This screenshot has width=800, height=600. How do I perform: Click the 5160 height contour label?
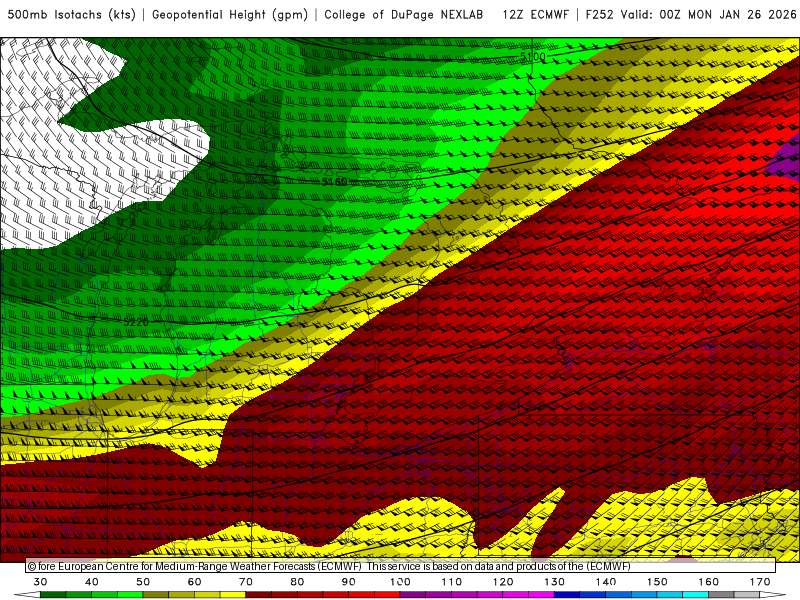pos(334,182)
